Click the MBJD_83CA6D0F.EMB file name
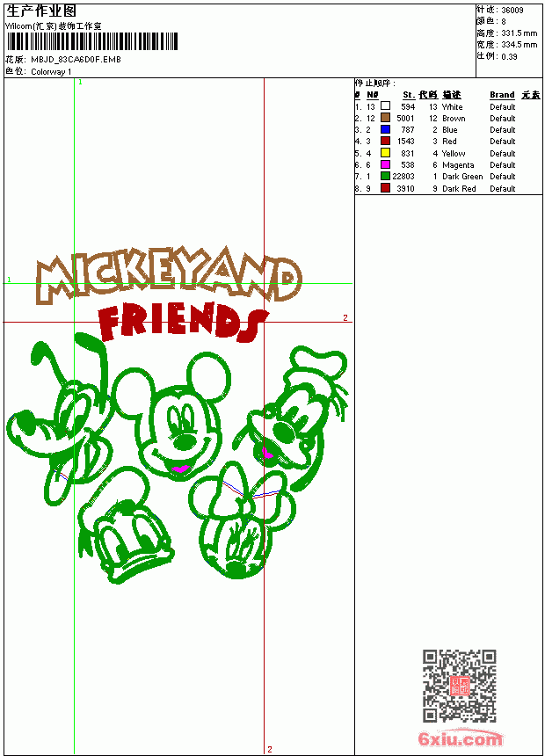 76,59
